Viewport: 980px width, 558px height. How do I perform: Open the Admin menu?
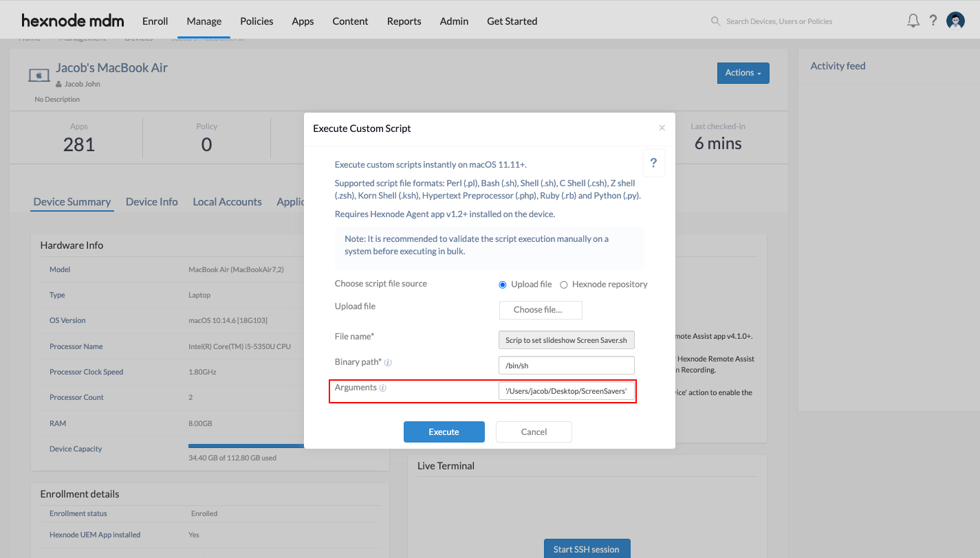[454, 21]
